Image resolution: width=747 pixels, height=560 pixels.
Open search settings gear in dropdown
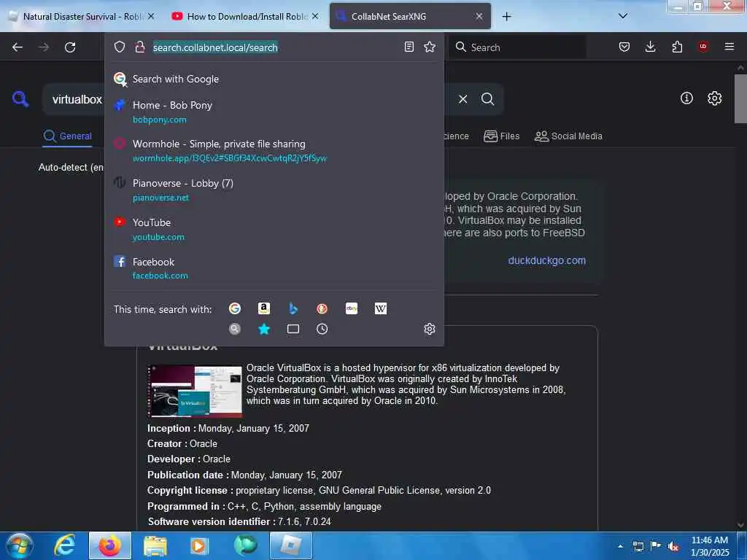click(430, 329)
